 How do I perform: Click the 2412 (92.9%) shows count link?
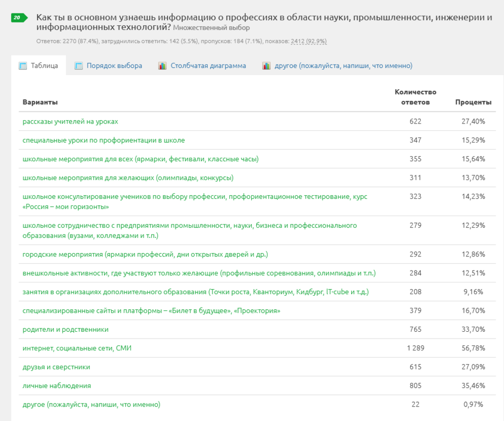coord(309,42)
